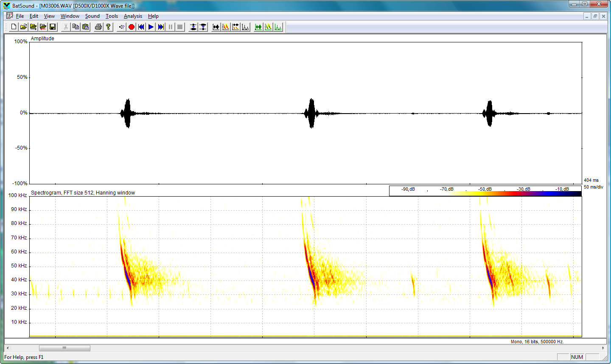This screenshot has height=364, width=611.
Task: Skip forward using the fast-forward icon
Action: (161, 27)
